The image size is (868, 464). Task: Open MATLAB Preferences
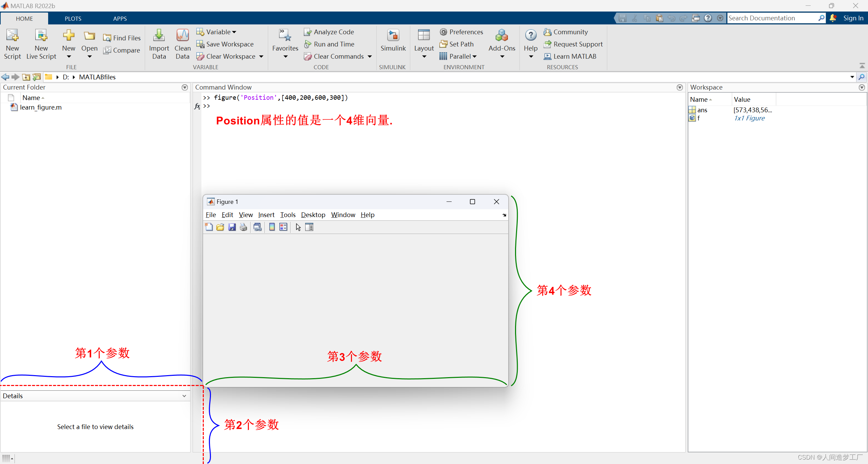[x=461, y=32]
